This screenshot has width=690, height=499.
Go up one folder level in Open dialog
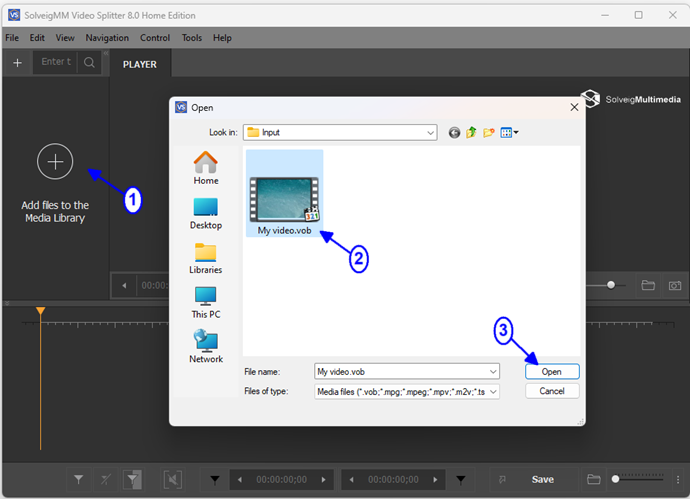pyautogui.click(x=471, y=132)
